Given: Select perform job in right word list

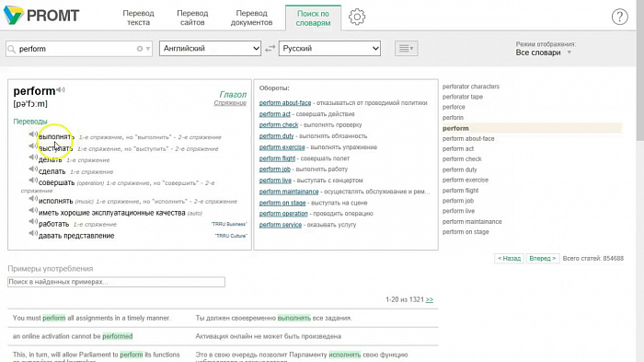Looking at the screenshot, I should [458, 201].
